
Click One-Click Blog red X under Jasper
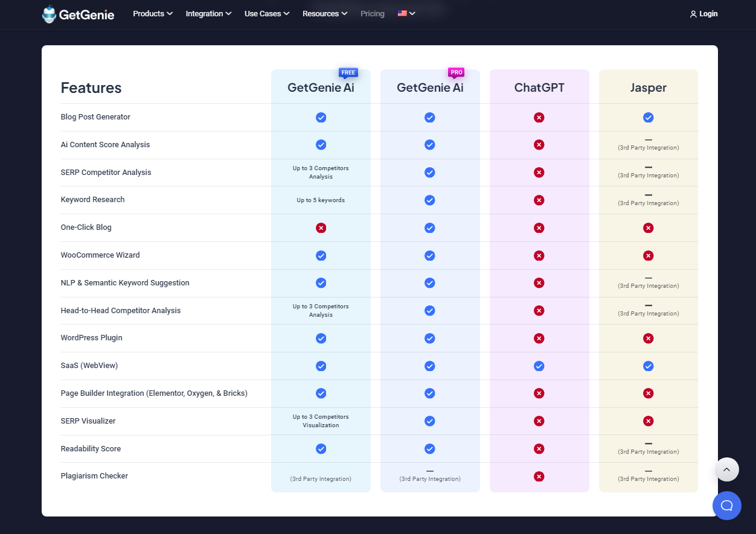pyautogui.click(x=648, y=228)
